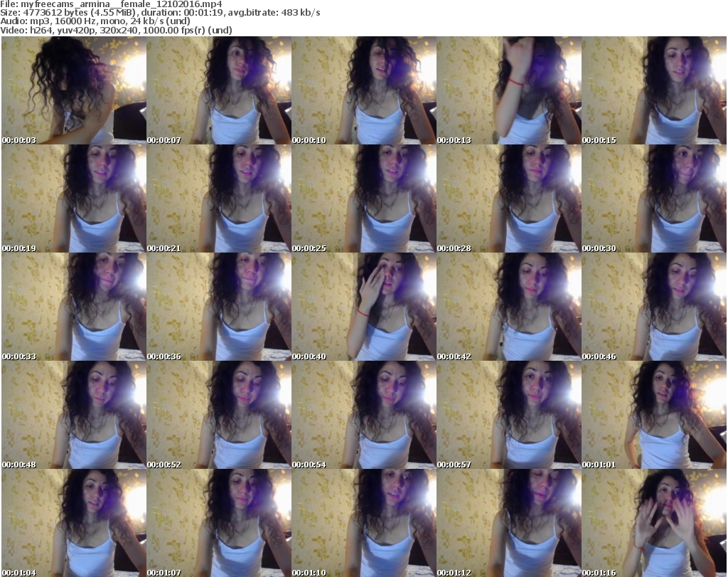
Task: Pick the thumbnail stamped 00:00:48
Action: 74,415
